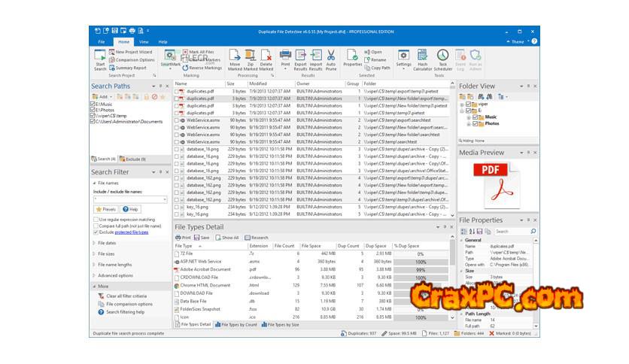Start the duplicate search with Start Search
Screen dimensions: 629x364
(100, 59)
